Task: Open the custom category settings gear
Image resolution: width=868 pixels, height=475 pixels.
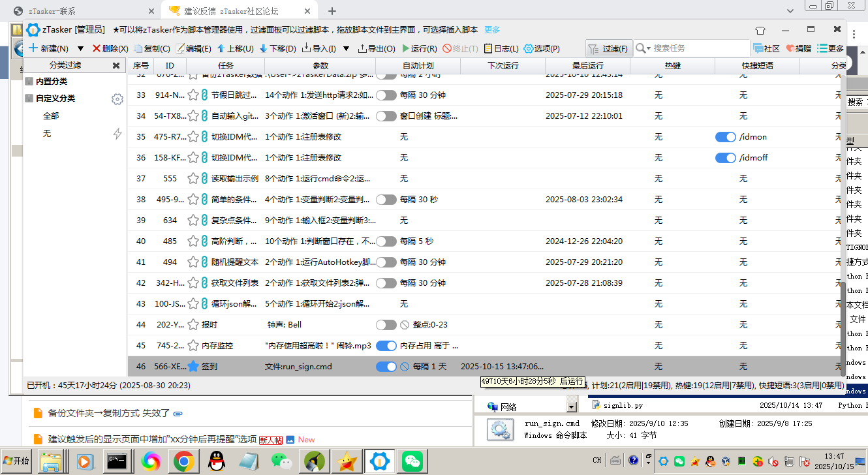Action: coord(117,99)
